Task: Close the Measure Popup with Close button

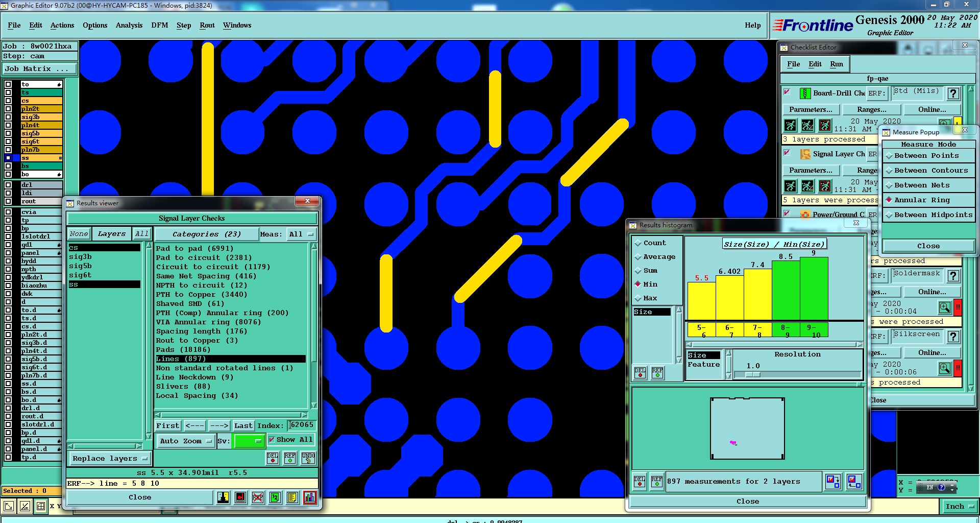Action: tap(928, 246)
